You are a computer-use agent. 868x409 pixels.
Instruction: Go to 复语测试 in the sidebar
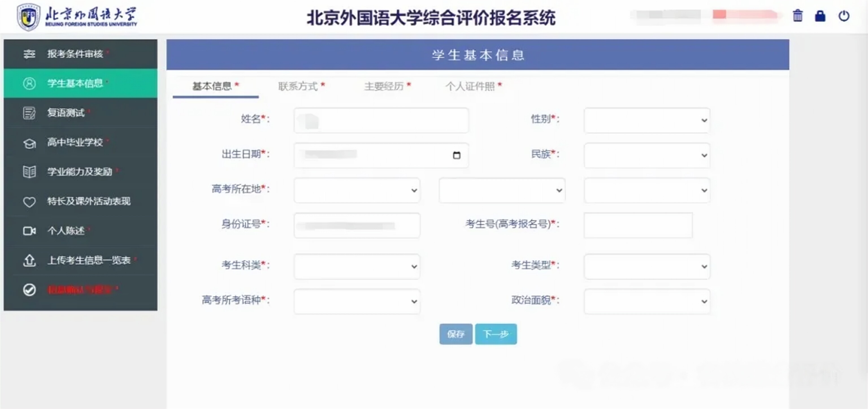click(x=81, y=113)
